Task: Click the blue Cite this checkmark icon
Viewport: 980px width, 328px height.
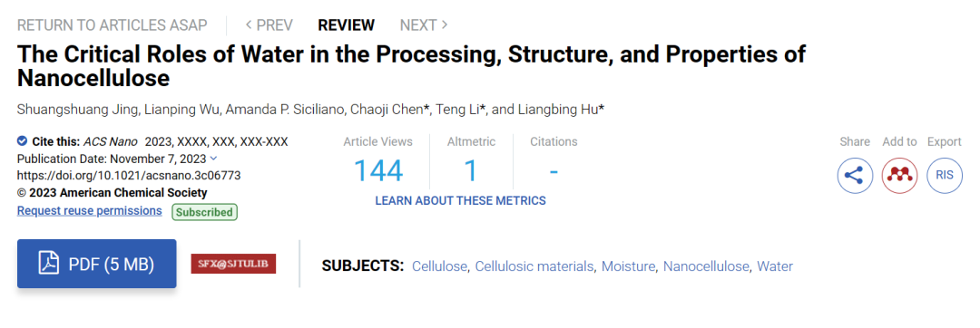Action: (x=23, y=141)
